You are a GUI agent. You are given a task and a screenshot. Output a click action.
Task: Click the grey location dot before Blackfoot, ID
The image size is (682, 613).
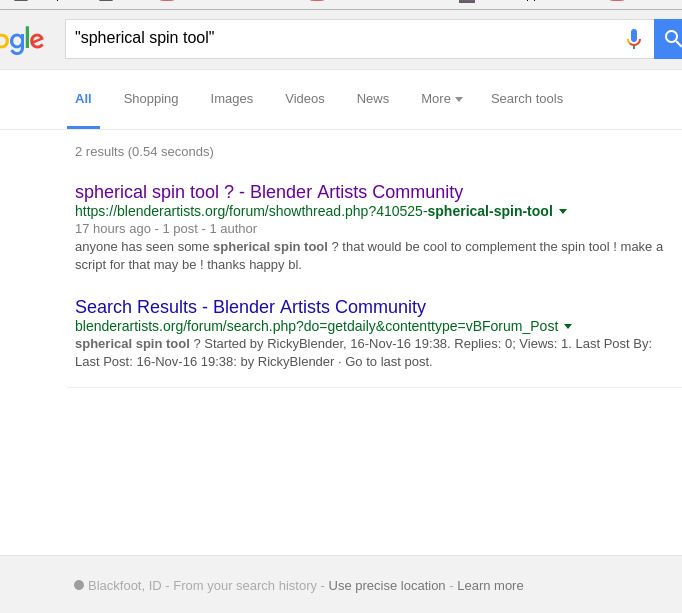(x=79, y=585)
